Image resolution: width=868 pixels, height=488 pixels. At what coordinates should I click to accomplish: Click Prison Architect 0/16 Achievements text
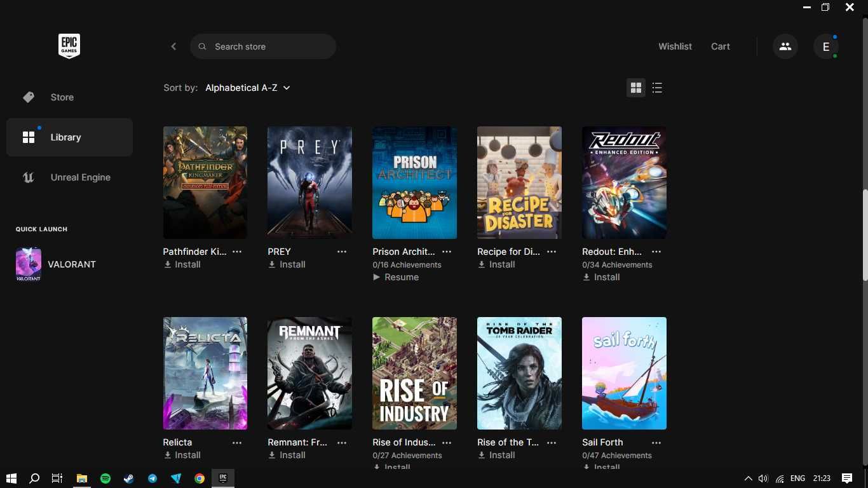(407, 265)
